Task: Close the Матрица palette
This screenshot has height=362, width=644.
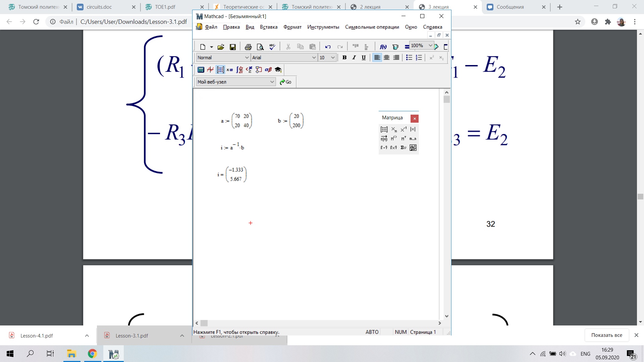Action: pos(415,119)
